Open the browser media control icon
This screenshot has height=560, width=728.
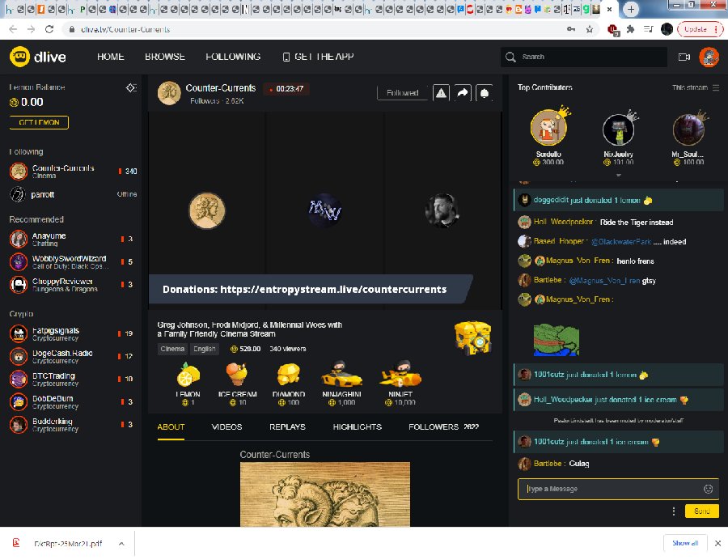(649, 29)
